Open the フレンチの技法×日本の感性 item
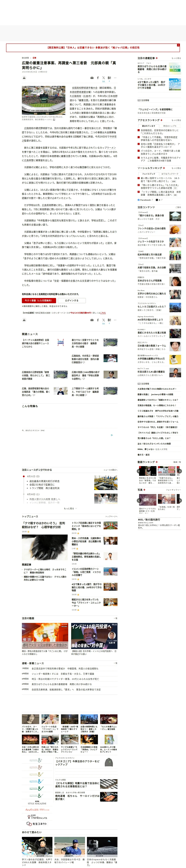 click(x=152, y=228)
